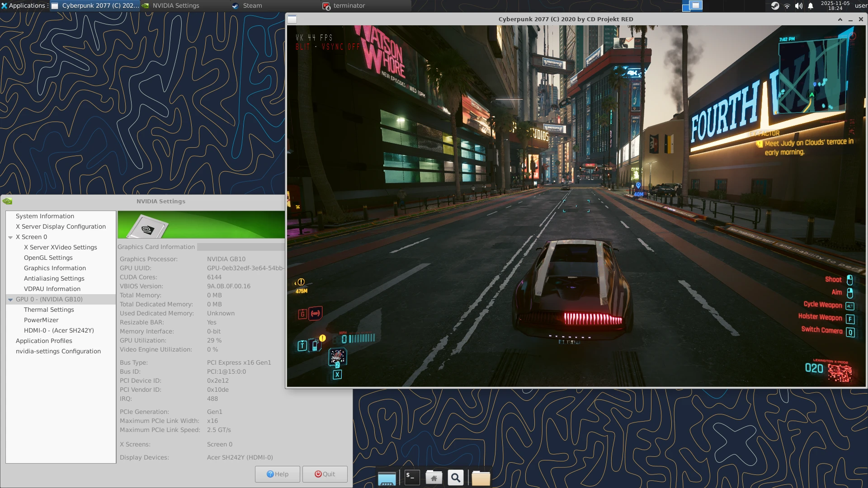Open the home folder launcher icon
This screenshot has width=868, height=488.
434,477
